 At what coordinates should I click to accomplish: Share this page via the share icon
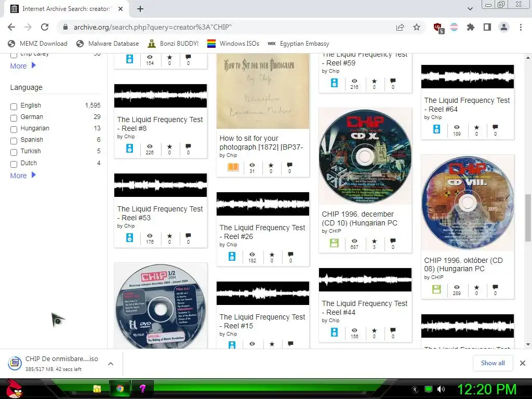[x=400, y=27]
